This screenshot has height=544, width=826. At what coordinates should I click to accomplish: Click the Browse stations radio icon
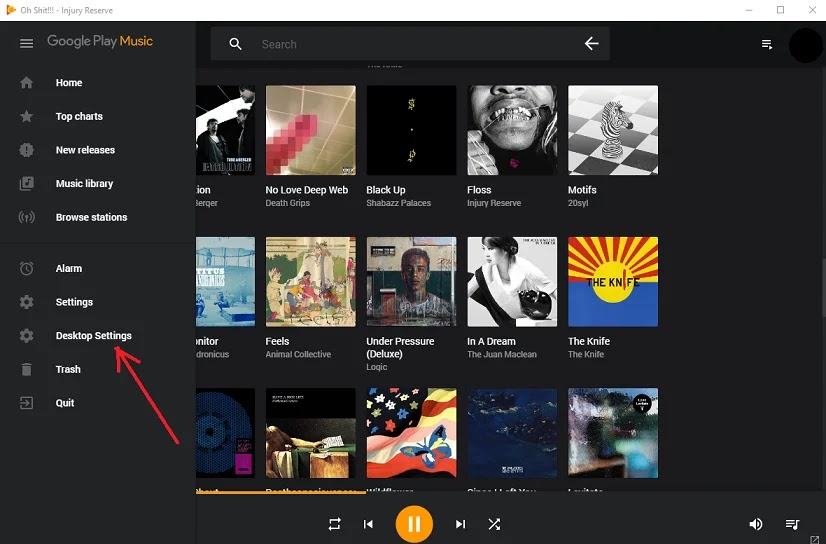coord(26,217)
